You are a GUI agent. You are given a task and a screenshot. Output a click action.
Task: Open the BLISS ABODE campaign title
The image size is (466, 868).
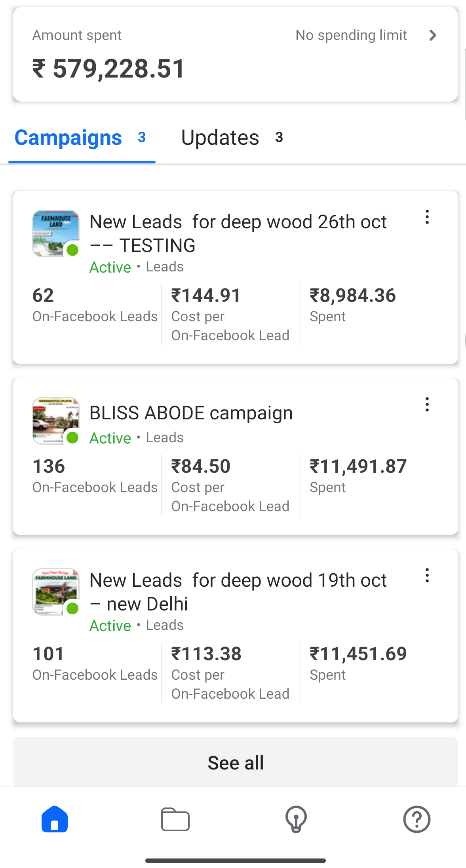(x=191, y=413)
